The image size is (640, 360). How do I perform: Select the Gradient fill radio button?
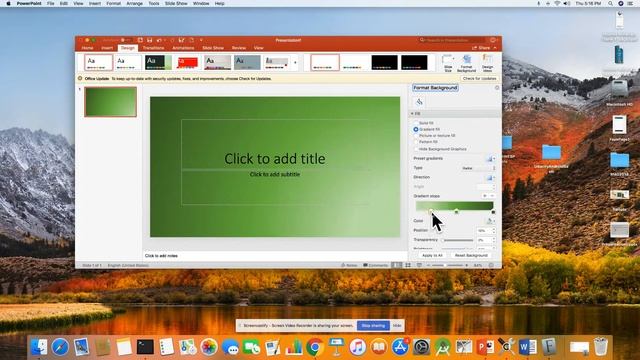click(416, 129)
